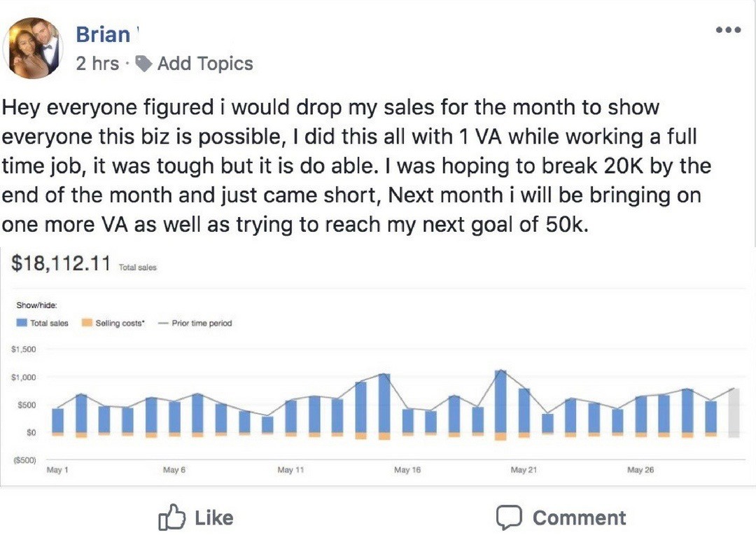This screenshot has height=535, width=756.
Task: Select the tallest blue bar near May 21
Action: pos(500,401)
